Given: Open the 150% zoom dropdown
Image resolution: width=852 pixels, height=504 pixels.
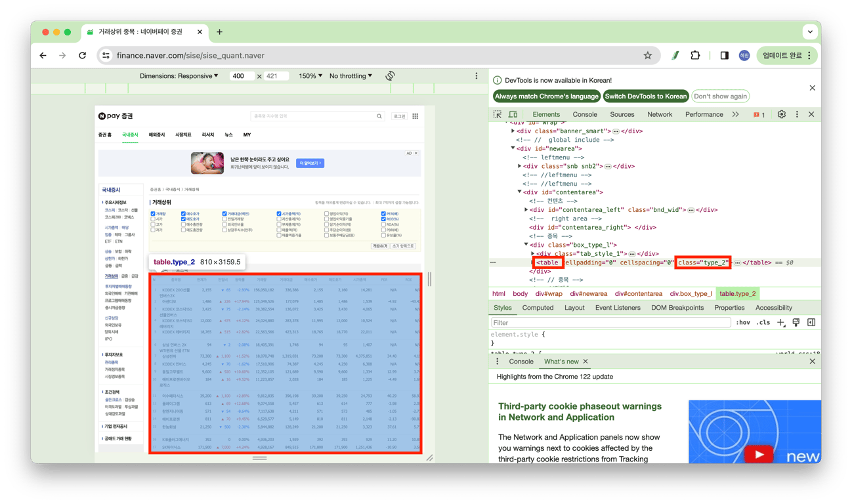Looking at the screenshot, I should pos(310,76).
